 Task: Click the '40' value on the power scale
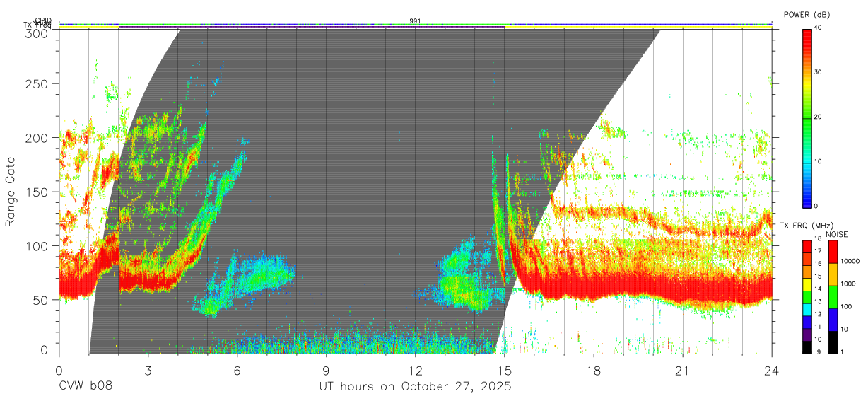[819, 28]
